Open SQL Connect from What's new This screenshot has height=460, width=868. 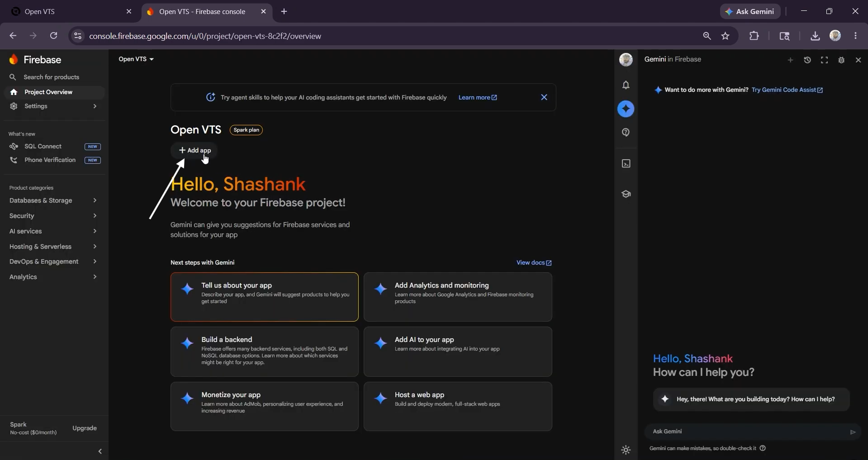point(54,147)
